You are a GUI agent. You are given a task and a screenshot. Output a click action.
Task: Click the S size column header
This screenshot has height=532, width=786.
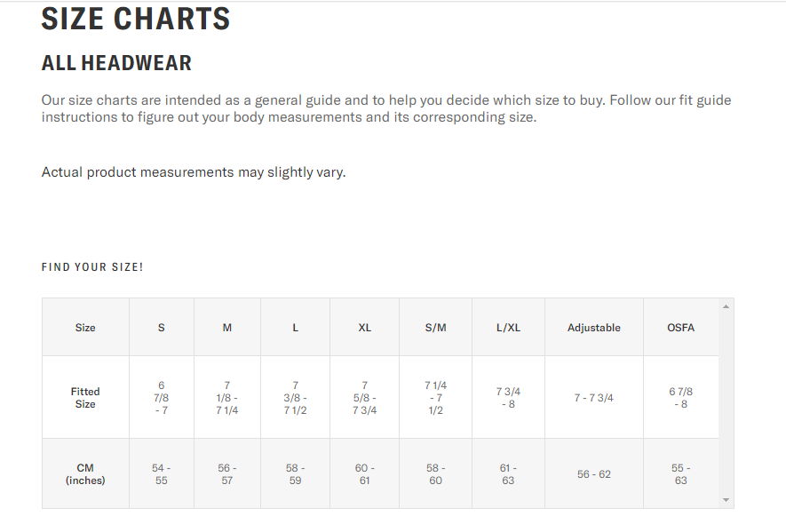pos(162,328)
